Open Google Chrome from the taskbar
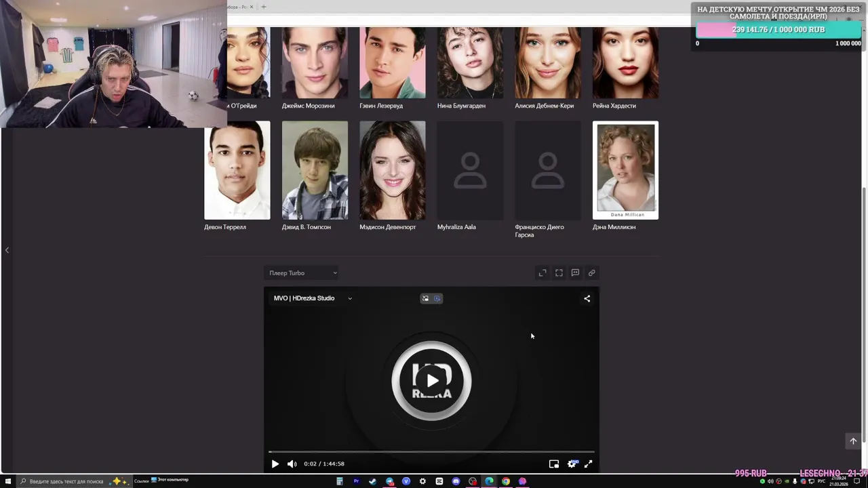 (x=506, y=481)
